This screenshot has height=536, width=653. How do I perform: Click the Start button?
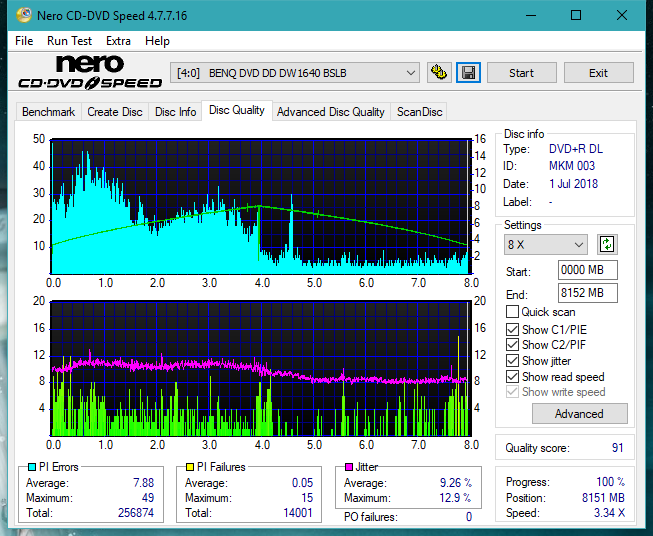pos(521,73)
